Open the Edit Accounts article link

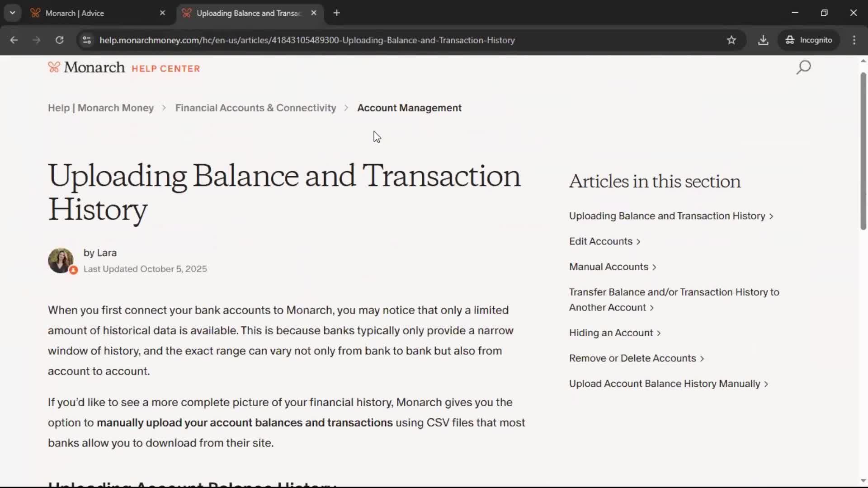[x=600, y=241]
